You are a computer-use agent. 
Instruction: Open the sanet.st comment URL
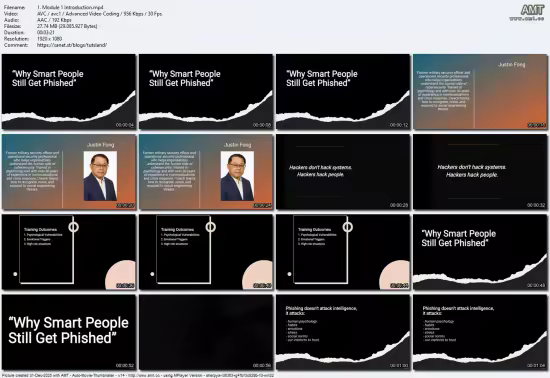[x=72, y=45]
